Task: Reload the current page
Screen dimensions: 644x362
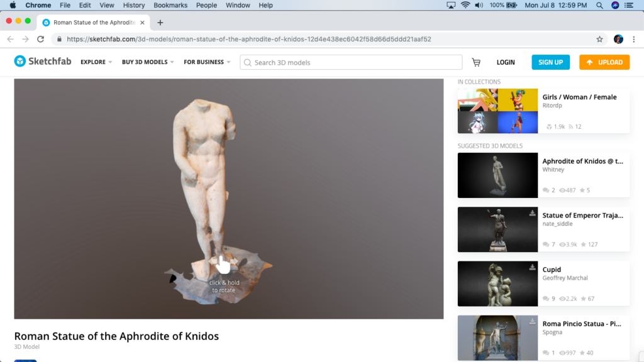Action: point(40,40)
